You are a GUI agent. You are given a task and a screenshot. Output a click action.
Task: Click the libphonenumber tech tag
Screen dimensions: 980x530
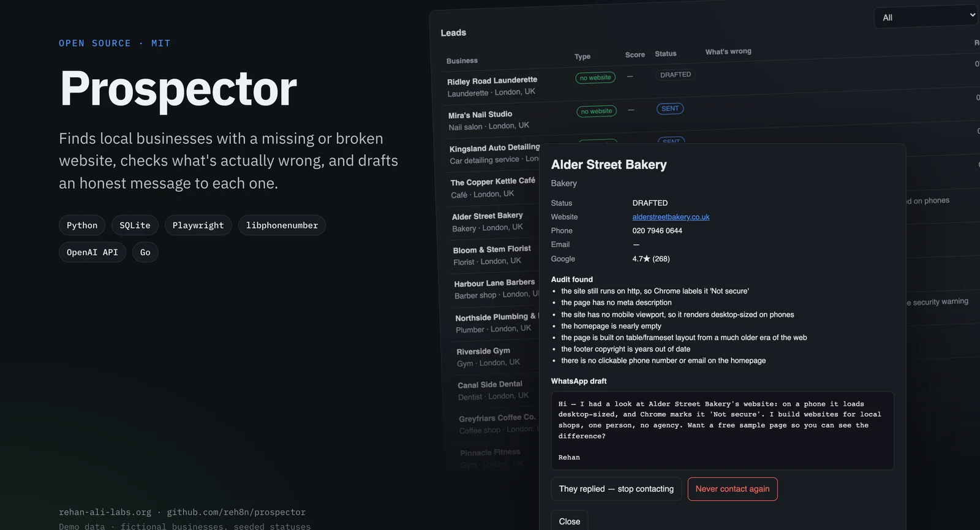click(x=282, y=225)
